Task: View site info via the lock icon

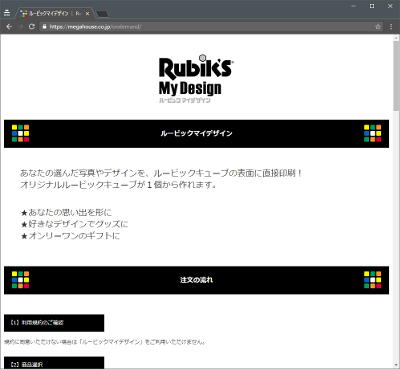Action: [44, 27]
